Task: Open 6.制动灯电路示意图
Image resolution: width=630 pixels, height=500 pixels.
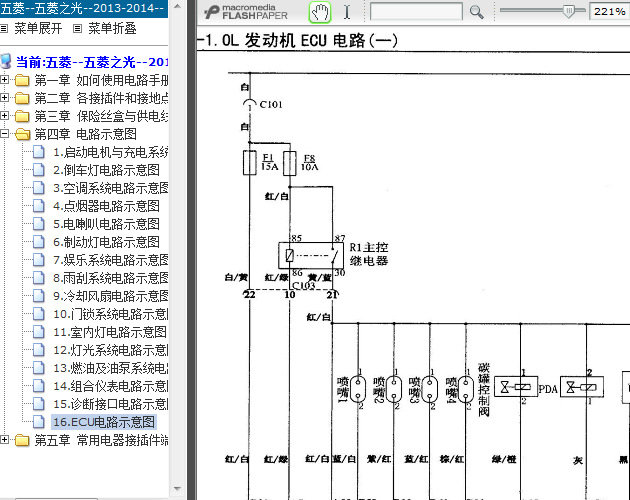Action: [x=106, y=242]
